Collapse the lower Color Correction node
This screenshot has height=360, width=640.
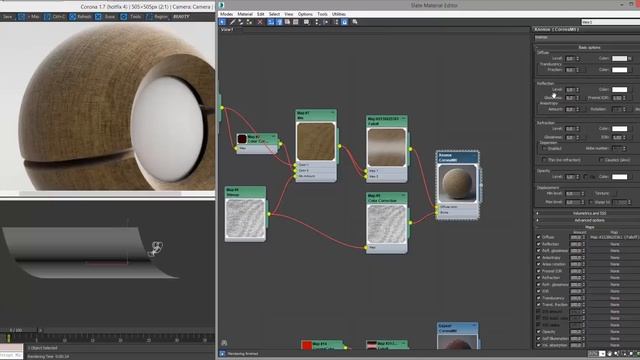coord(403,196)
